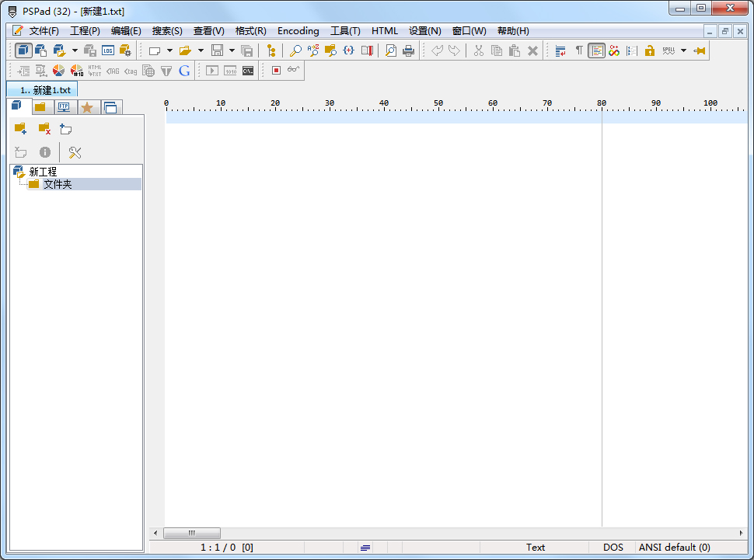Expand the open project dropdown arrow
The width and height of the screenshot is (754, 560).
[75, 50]
